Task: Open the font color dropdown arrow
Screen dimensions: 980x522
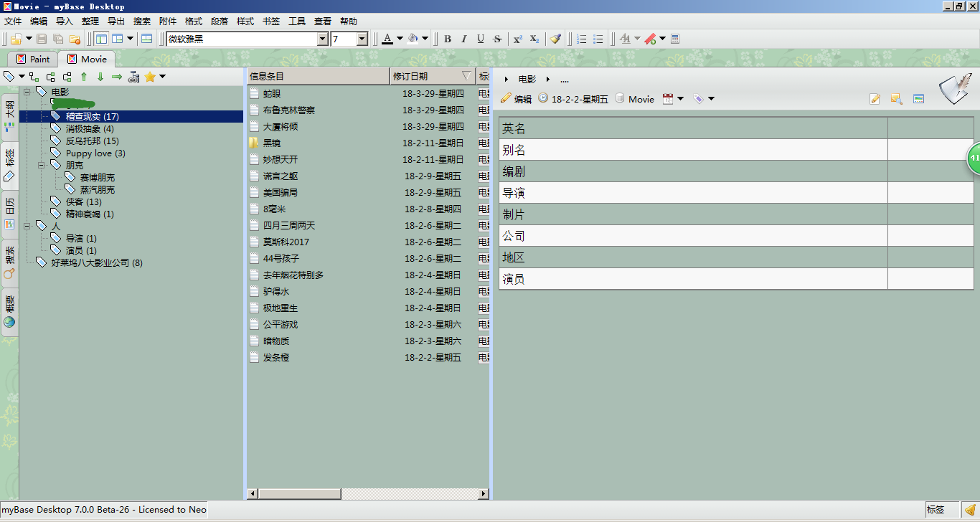Action: click(x=400, y=39)
